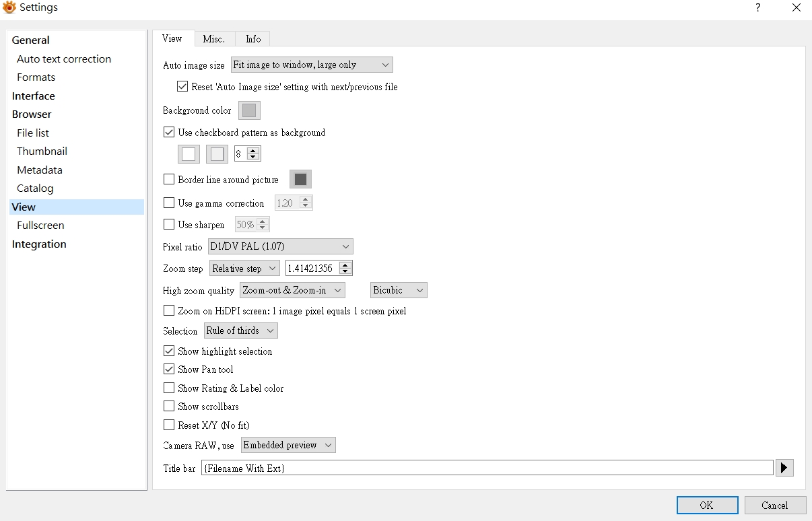Image resolution: width=812 pixels, height=521 pixels.
Task: Click the title bar help question mark
Action: pos(758,8)
